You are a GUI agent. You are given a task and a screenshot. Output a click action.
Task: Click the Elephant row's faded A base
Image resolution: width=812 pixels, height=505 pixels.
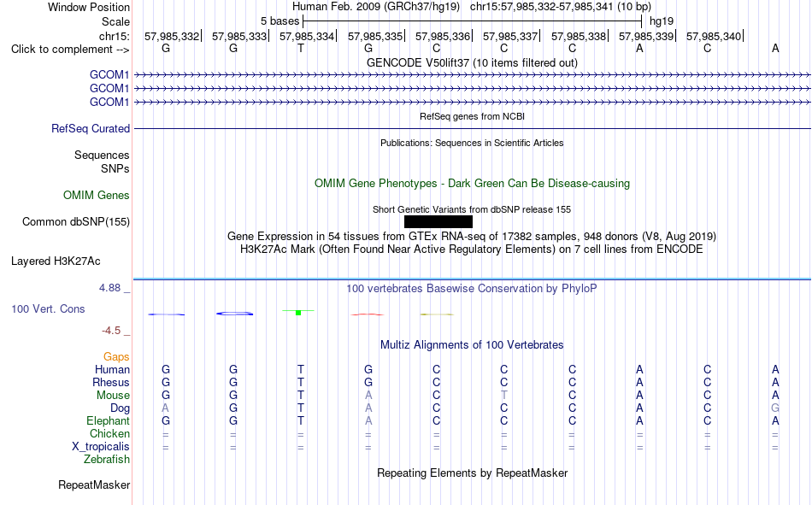click(x=368, y=420)
